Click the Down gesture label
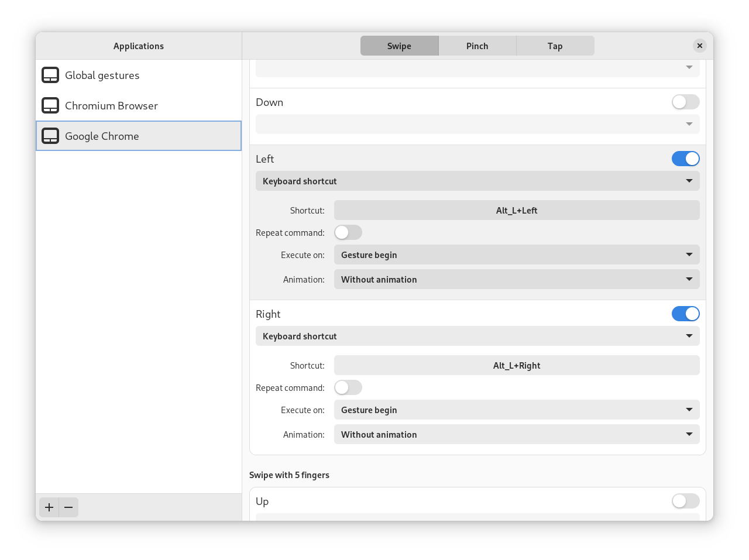Viewport: 749px width, 560px height. pyautogui.click(x=269, y=102)
